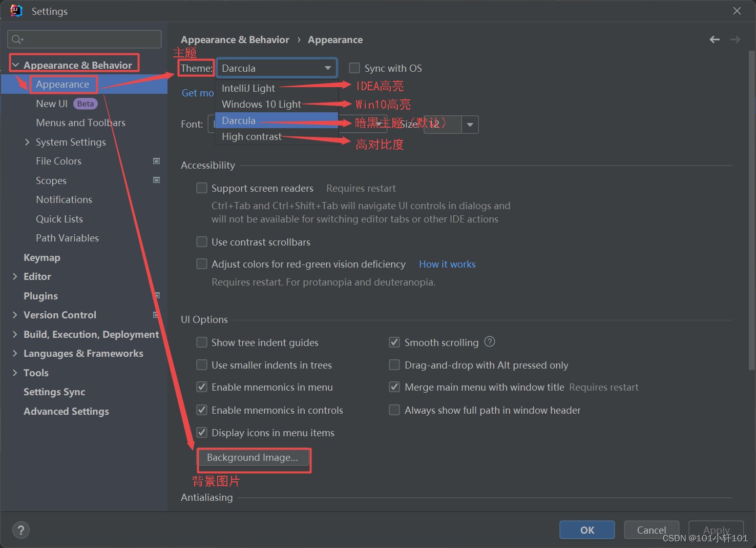The height and width of the screenshot is (548, 756).
Task: Open Path Variables settings
Action: (x=67, y=238)
